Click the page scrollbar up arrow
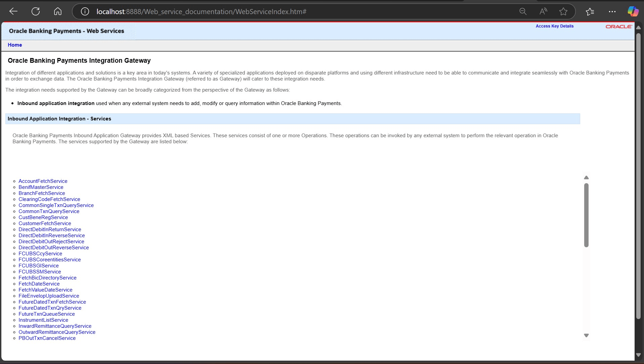Image resolution: width=644 pixels, height=364 pixels. point(639,28)
